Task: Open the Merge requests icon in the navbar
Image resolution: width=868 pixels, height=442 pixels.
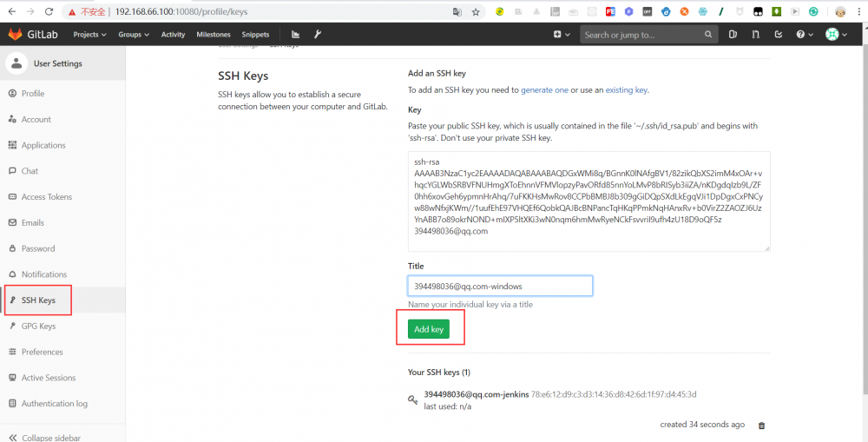Action: tap(756, 35)
